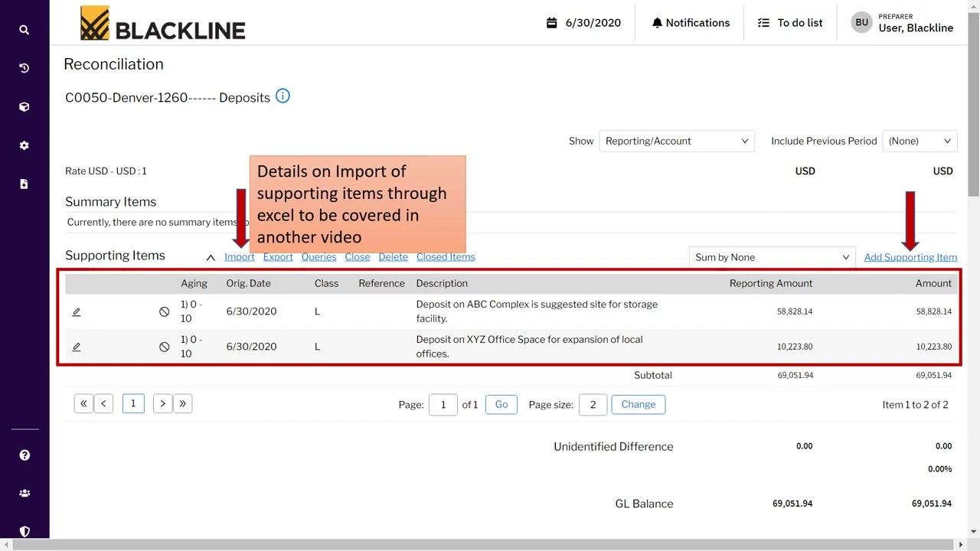
Task: Open the document add icon in sidebar
Action: (24, 184)
